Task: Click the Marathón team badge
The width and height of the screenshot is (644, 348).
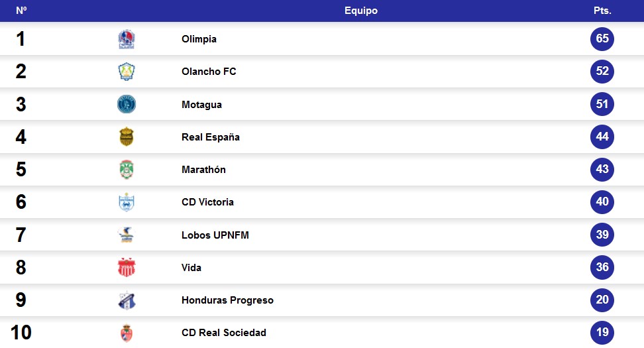Action: [x=127, y=169]
